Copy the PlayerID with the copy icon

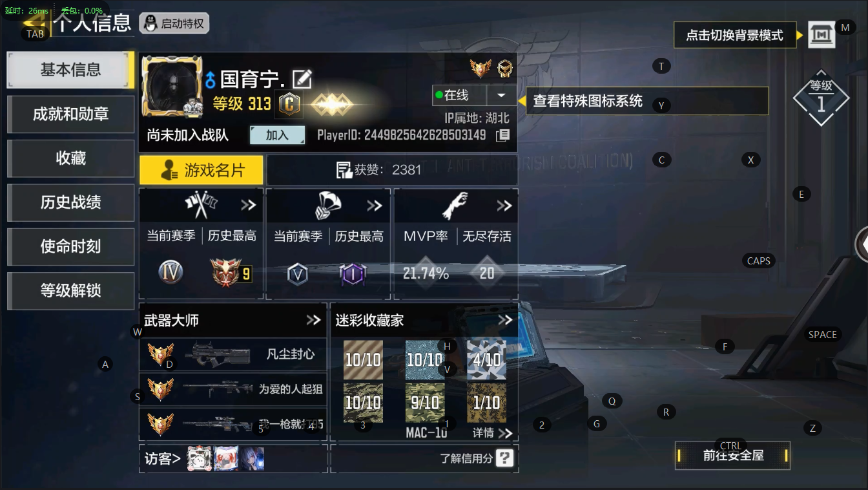pos(502,135)
